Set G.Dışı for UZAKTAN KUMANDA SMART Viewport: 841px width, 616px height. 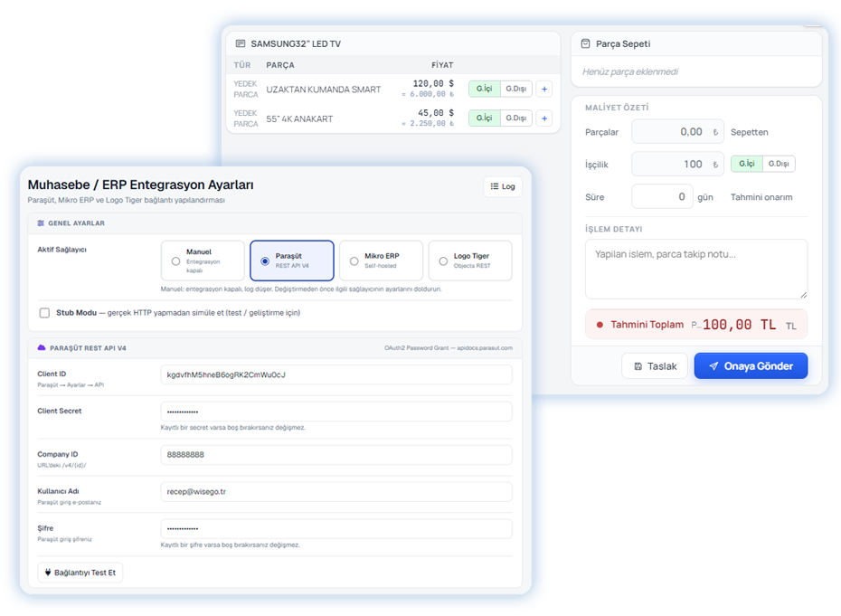[x=516, y=89]
